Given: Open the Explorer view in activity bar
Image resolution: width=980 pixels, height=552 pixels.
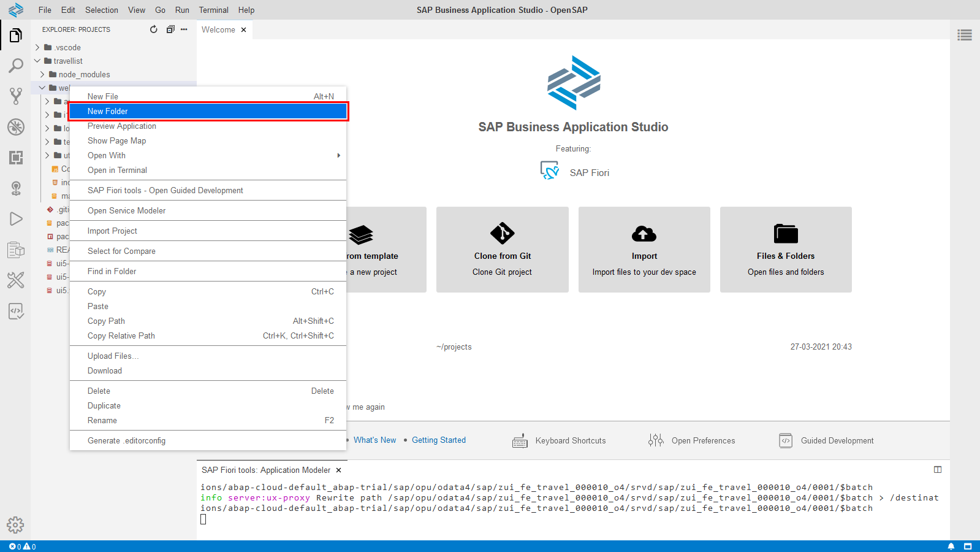Looking at the screenshot, I should tap(16, 36).
